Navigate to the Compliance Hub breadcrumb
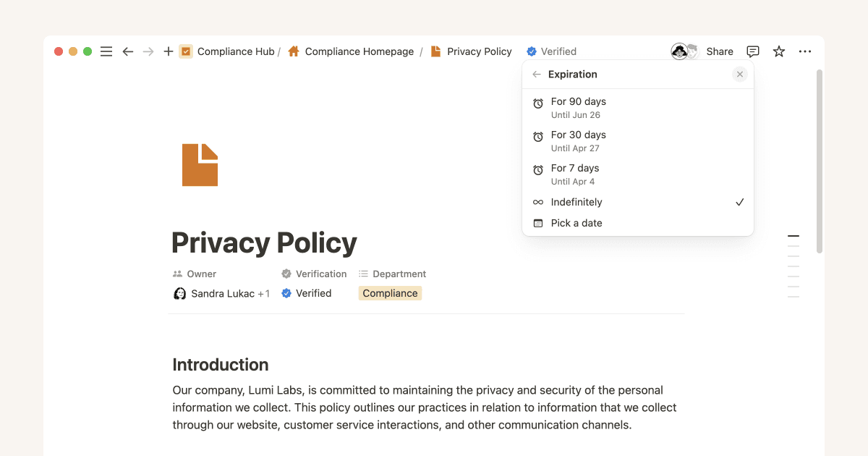This screenshot has width=868, height=456. click(x=237, y=51)
